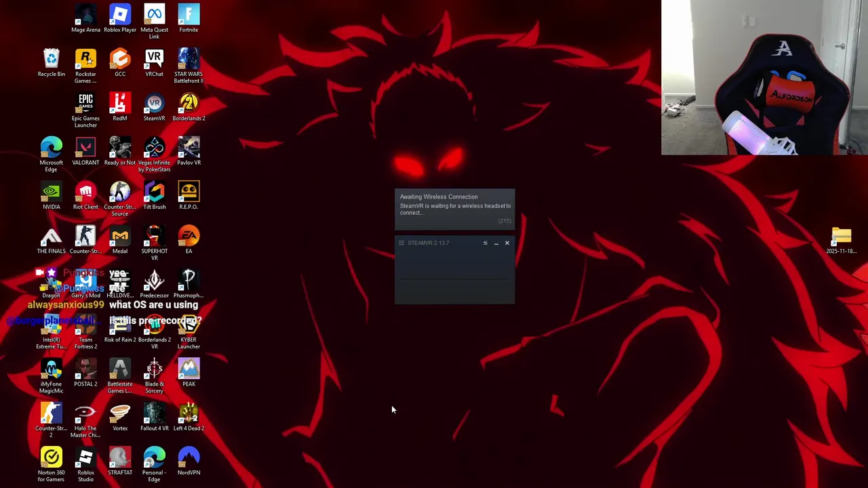Select the VALORANT desktop icon

tap(85, 151)
